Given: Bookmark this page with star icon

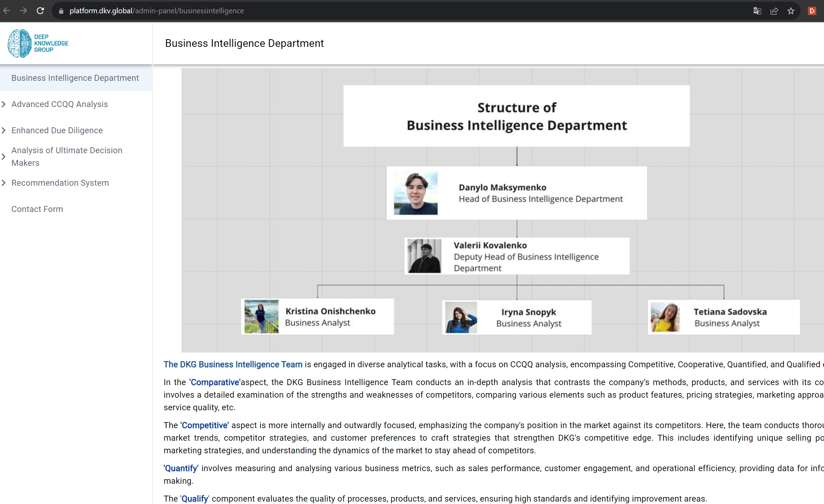Looking at the screenshot, I should [791, 11].
